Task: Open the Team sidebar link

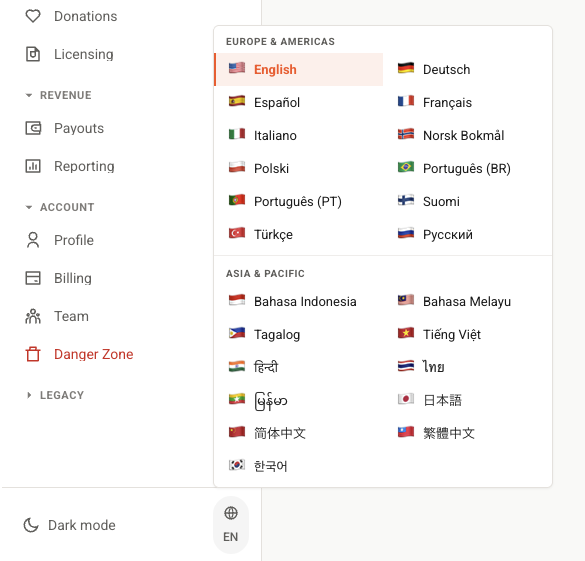Action: 71,316
